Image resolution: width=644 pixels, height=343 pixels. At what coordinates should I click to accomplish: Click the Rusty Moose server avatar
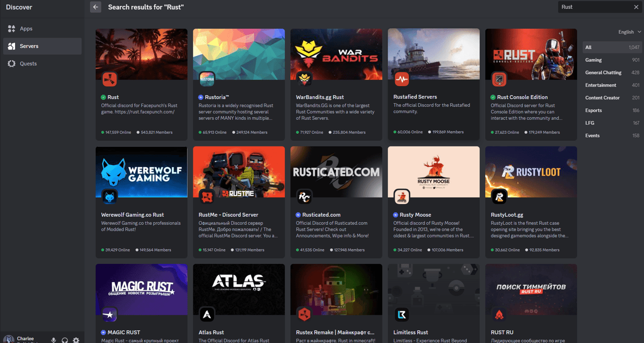[402, 197]
